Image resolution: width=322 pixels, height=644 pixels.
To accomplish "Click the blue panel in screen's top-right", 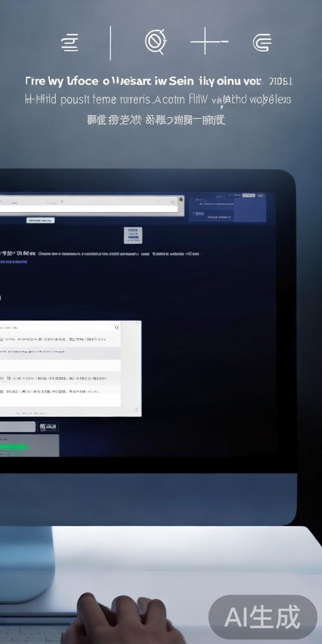I will (227, 209).
